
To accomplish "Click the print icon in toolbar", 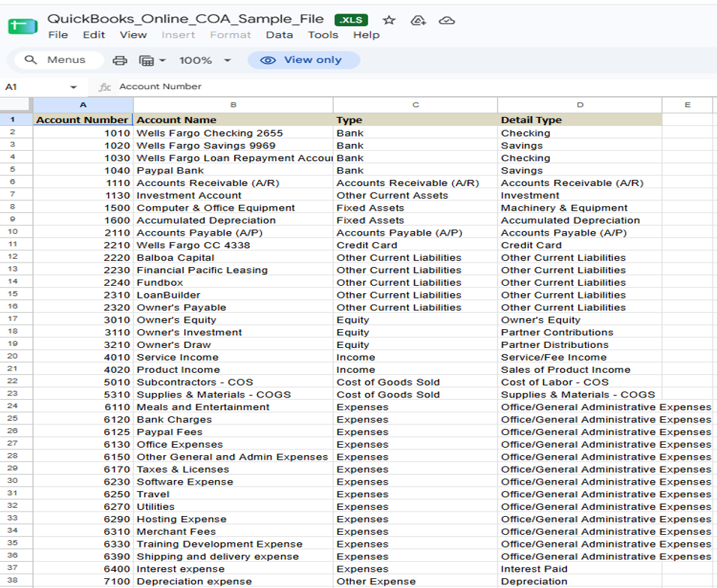I will [x=120, y=60].
